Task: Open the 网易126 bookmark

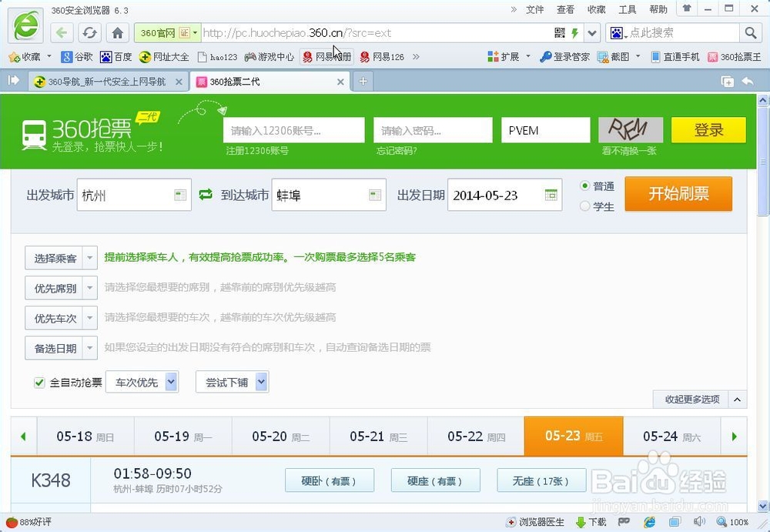Action: click(382, 57)
